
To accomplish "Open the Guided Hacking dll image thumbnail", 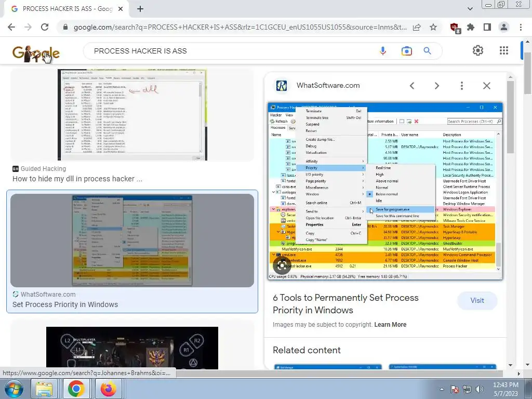I will [x=132, y=115].
